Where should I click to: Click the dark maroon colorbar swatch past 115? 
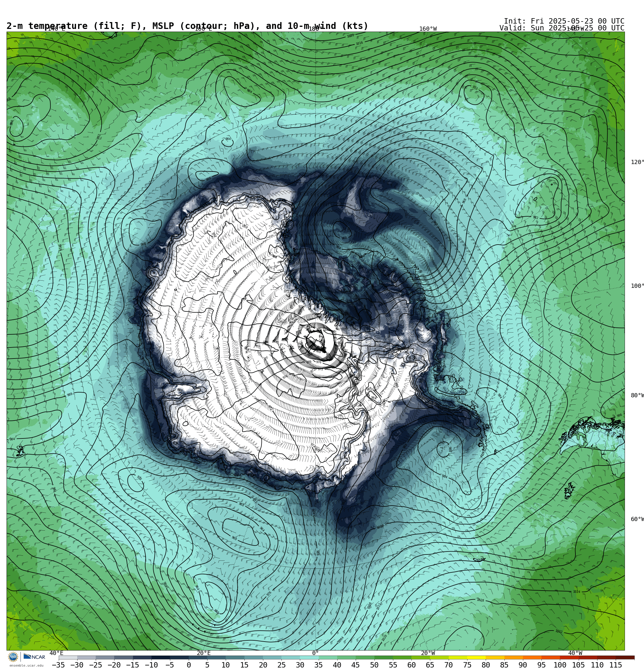pyautogui.click(x=625, y=658)
